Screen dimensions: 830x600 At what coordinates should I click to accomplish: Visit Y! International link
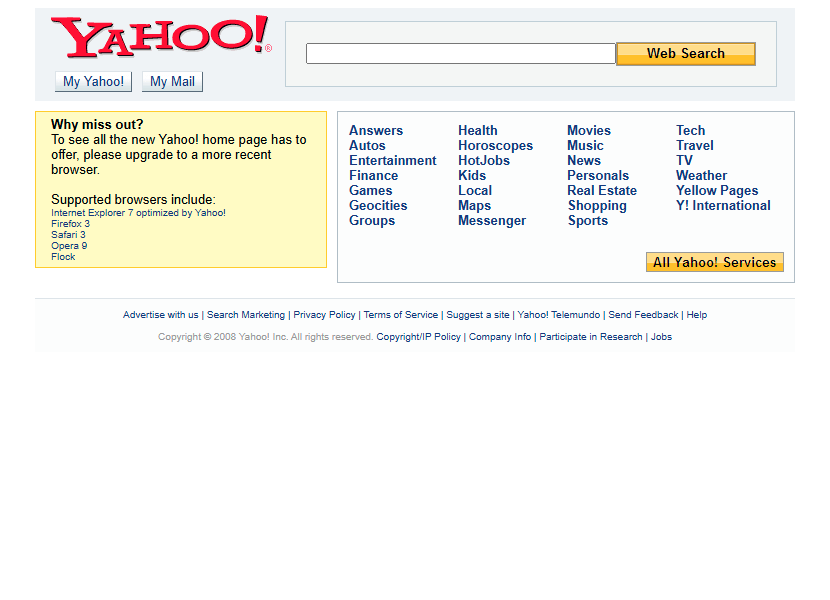pos(723,205)
